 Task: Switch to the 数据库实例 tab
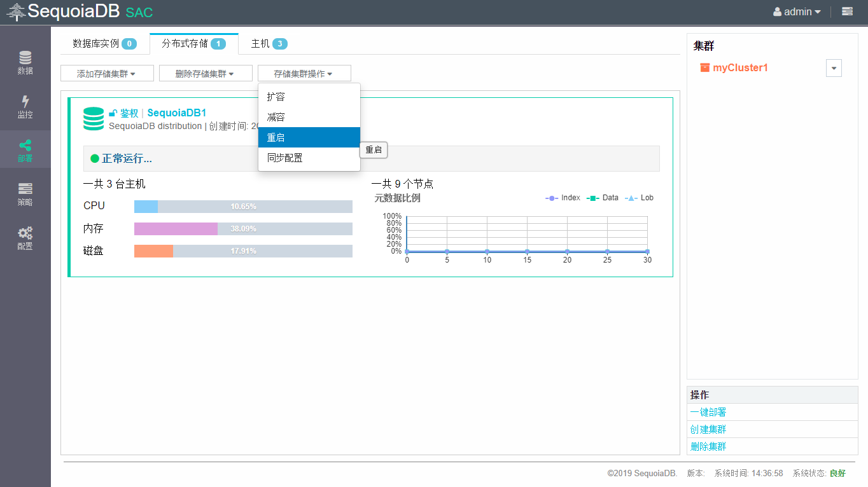click(105, 44)
